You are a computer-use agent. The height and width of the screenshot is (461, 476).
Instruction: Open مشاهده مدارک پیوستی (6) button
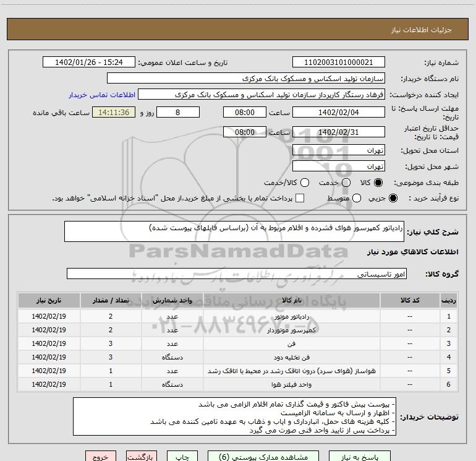[x=263, y=457]
